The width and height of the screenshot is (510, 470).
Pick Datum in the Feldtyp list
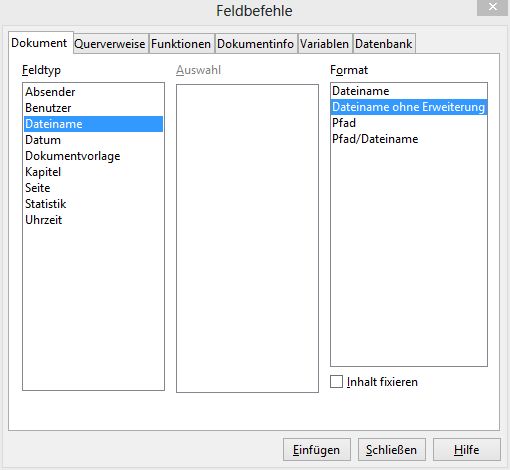click(x=93, y=140)
